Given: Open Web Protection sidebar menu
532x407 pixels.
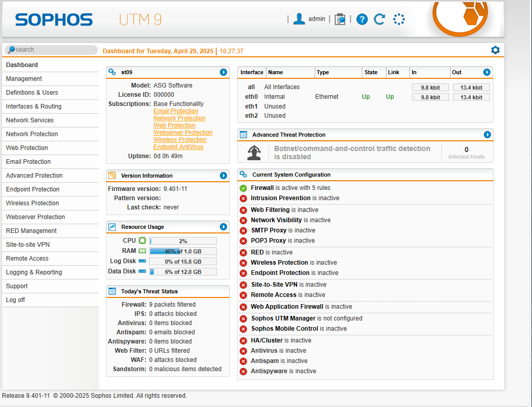Looking at the screenshot, I should click(51, 148).
